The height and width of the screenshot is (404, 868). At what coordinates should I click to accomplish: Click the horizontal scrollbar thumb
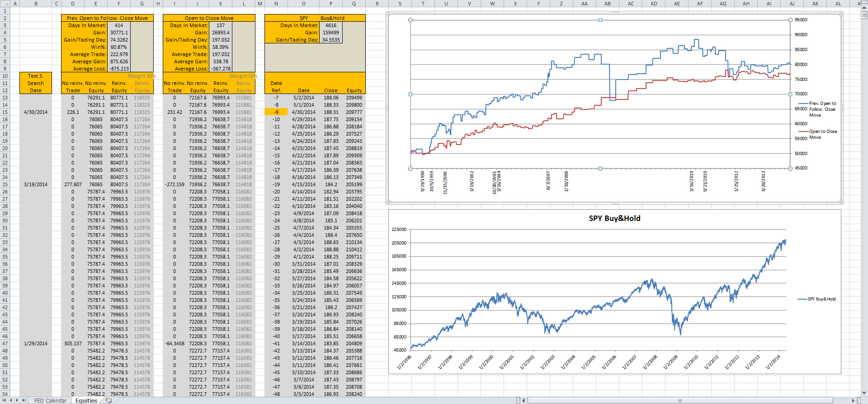[679, 400]
